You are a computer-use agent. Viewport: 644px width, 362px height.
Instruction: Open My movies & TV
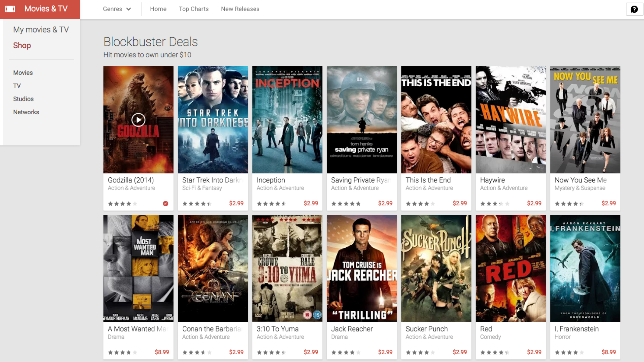tap(41, 30)
